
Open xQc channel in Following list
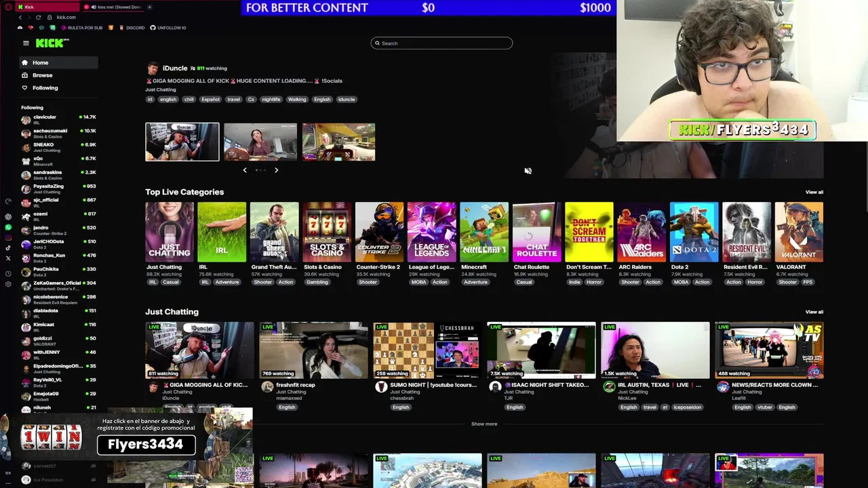tap(58, 161)
